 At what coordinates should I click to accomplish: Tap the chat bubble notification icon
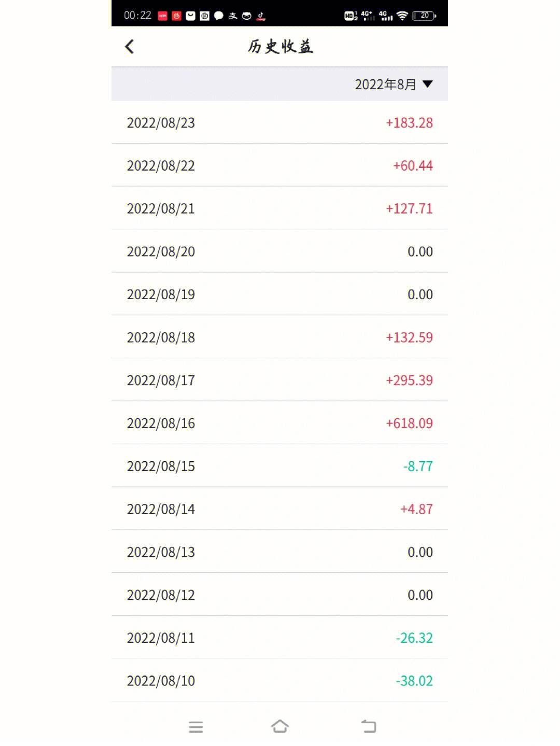[219, 16]
